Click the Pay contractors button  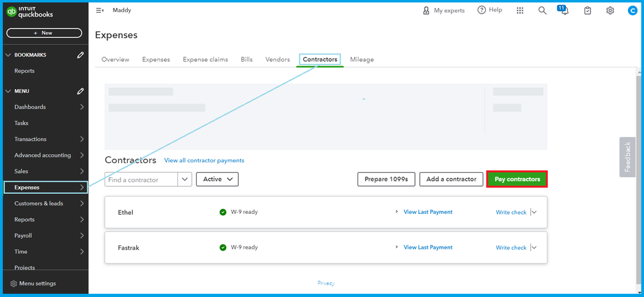pos(517,179)
